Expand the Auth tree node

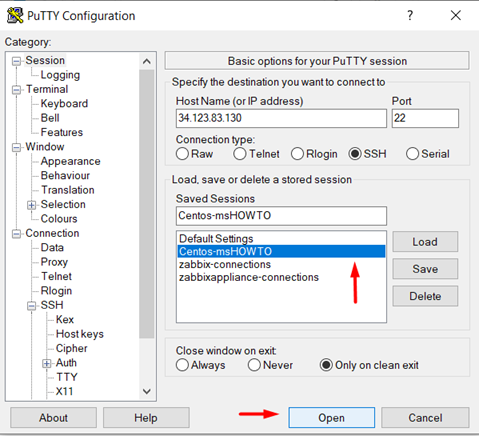coord(47,363)
